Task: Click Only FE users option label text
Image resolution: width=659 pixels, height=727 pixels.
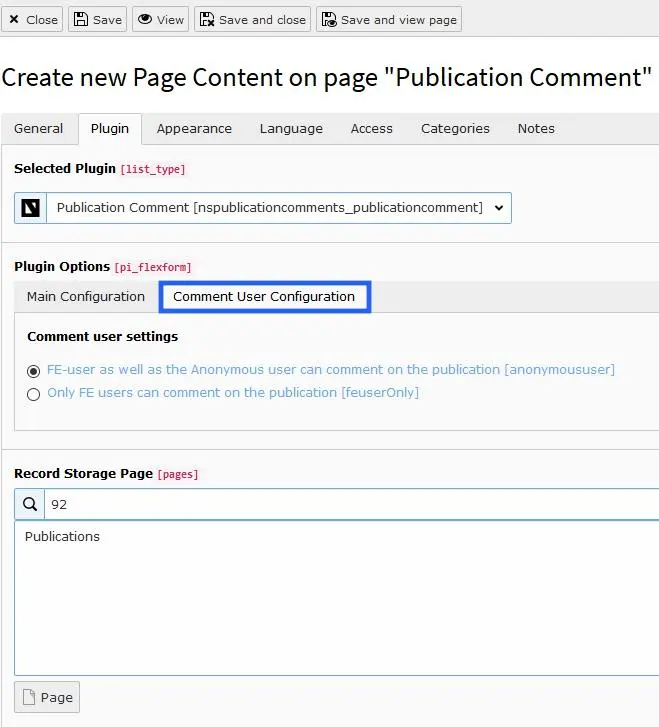Action: coord(233,393)
